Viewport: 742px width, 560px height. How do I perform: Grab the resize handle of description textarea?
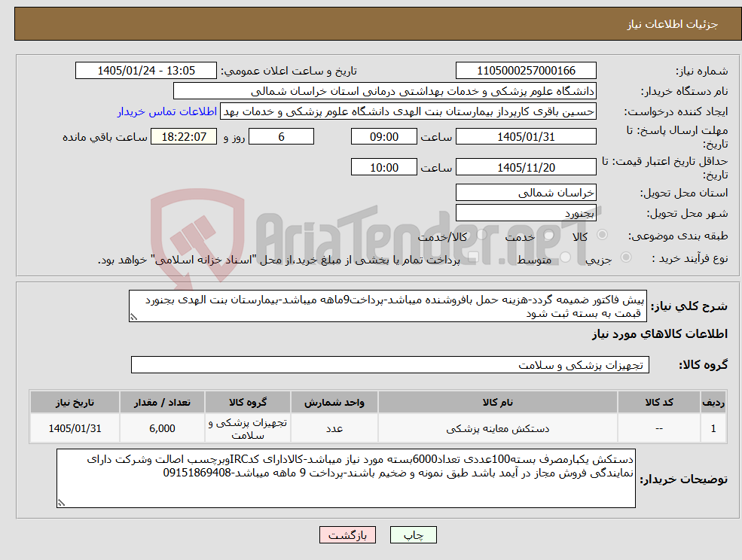click(x=133, y=318)
